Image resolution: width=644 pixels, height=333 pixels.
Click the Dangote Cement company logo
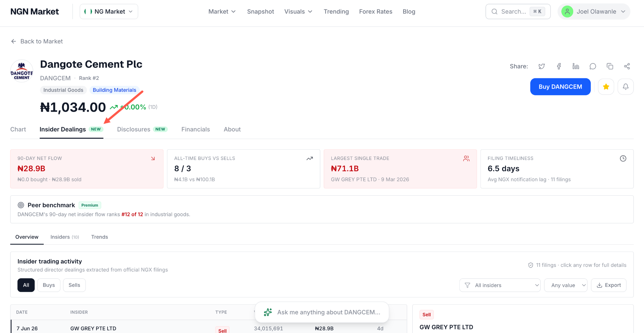coord(22,71)
